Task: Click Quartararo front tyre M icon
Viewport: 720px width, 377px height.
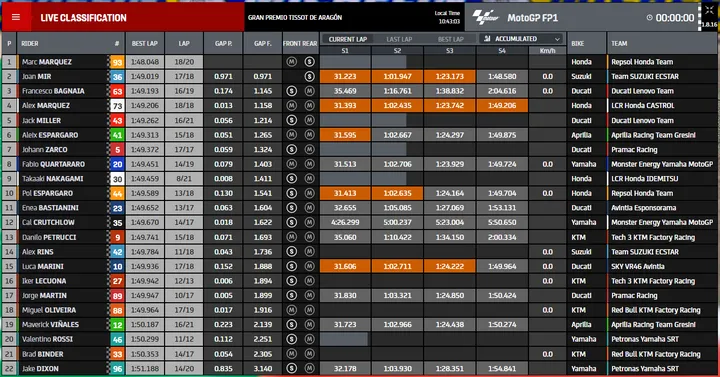Action: [x=291, y=164]
